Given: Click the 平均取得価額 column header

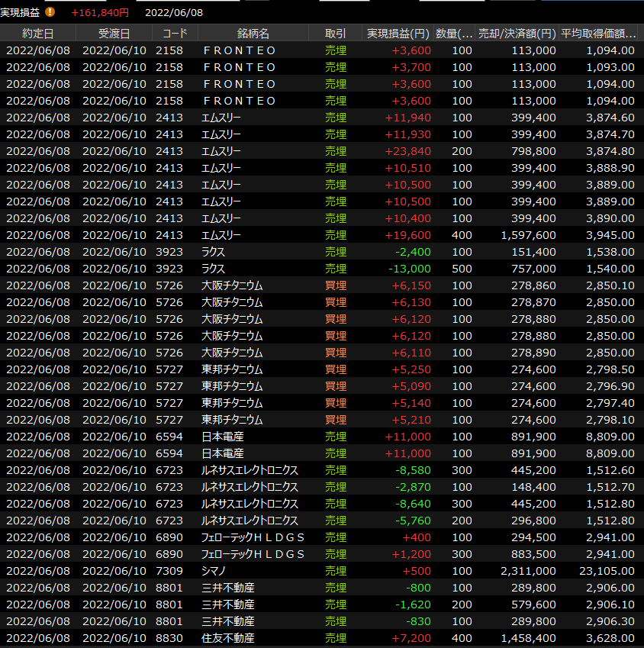Looking at the screenshot, I should 599,34.
